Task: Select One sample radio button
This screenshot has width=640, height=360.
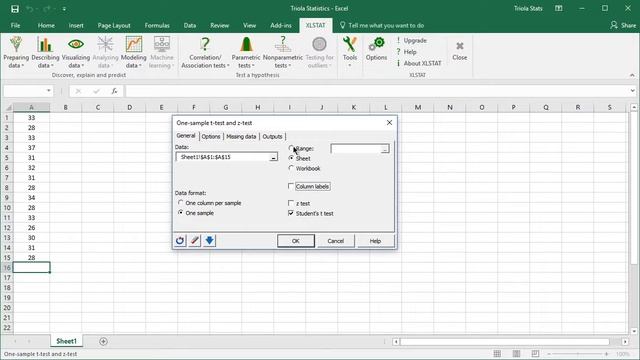Action: point(180,213)
